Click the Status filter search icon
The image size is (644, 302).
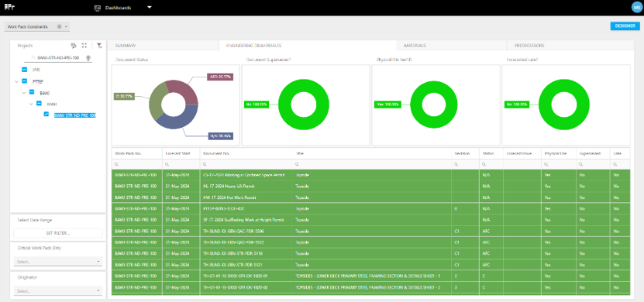(484, 164)
